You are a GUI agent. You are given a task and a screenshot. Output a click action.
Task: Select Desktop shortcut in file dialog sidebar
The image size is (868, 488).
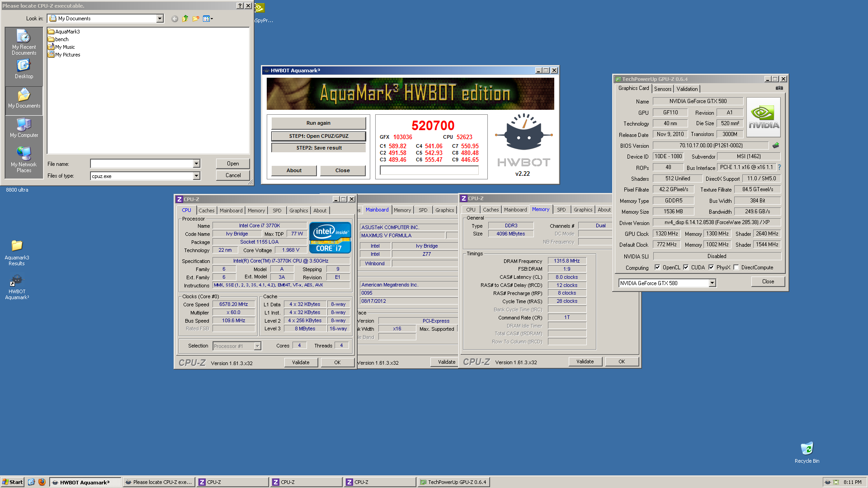[x=24, y=69]
